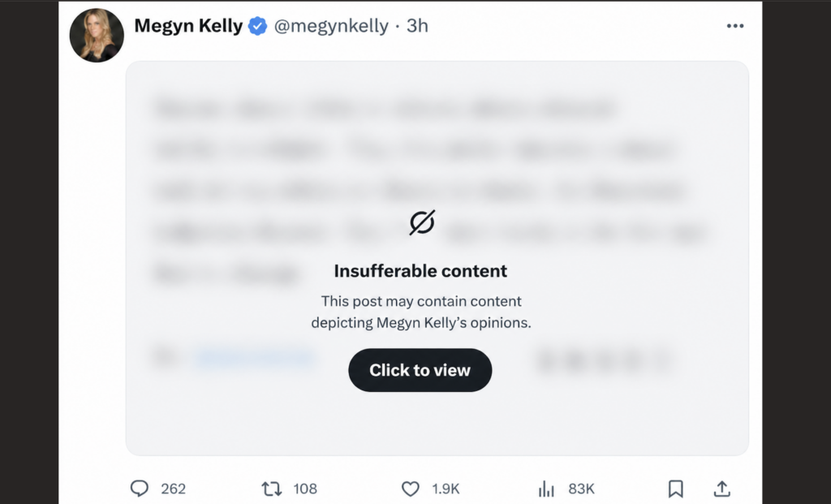Open the three-dot more options menu
Viewport: 831px width, 504px height.
(735, 26)
